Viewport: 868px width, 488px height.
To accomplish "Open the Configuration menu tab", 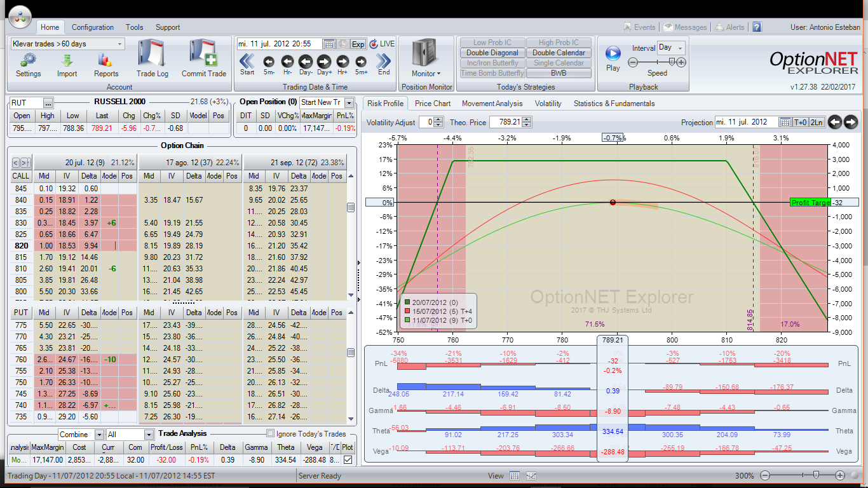I will click(93, 27).
